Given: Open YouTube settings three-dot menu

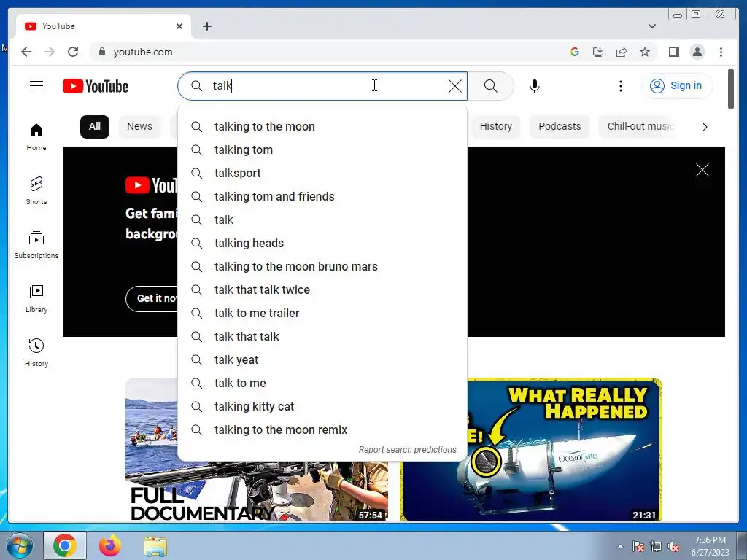Looking at the screenshot, I should click(x=620, y=86).
